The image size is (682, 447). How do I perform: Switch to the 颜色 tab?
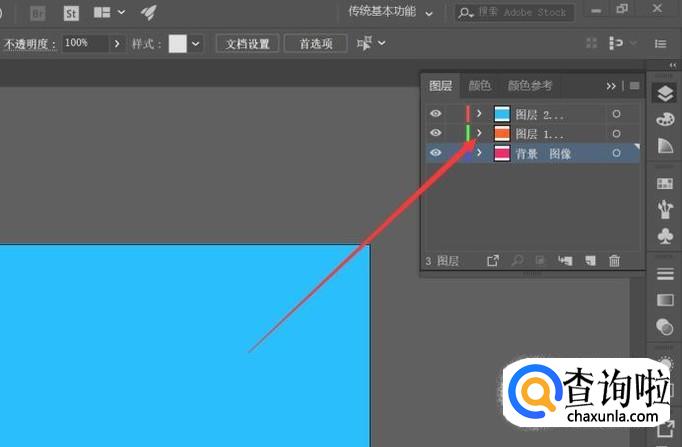(479, 86)
